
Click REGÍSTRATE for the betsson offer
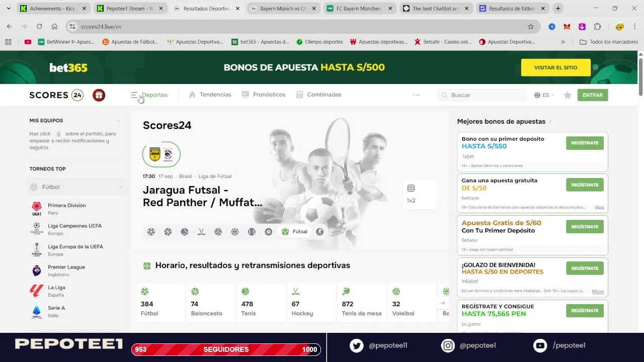coord(585,185)
